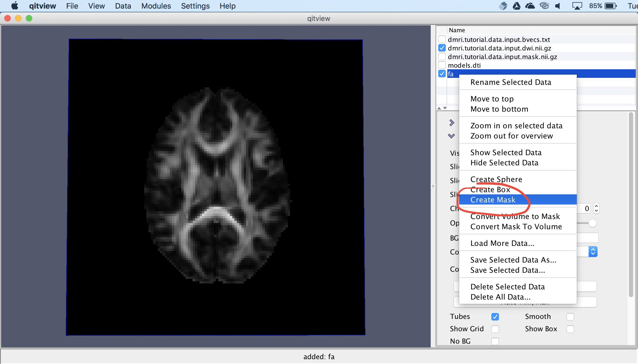Click the volume speaker icon
Screen dimensions: 638x364
click(558, 6)
